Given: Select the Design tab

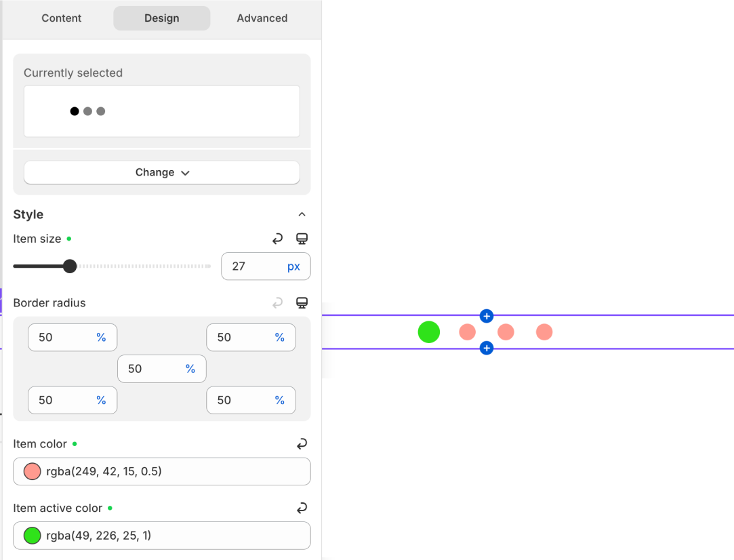Looking at the screenshot, I should [x=161, y=18].
